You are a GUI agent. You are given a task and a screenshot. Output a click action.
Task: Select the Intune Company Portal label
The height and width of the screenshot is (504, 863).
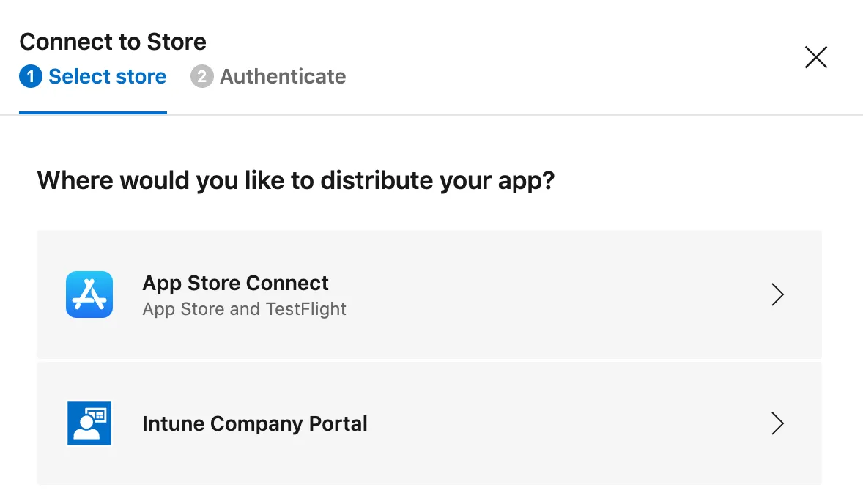[x=254, y=423]
